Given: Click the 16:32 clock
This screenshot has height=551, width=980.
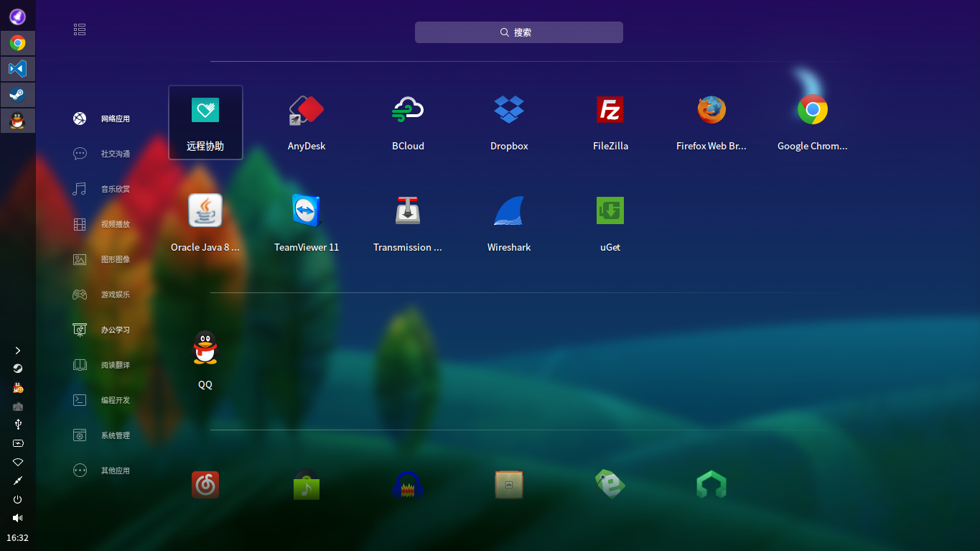Looking at the screenshot, I should click(18, 537).
